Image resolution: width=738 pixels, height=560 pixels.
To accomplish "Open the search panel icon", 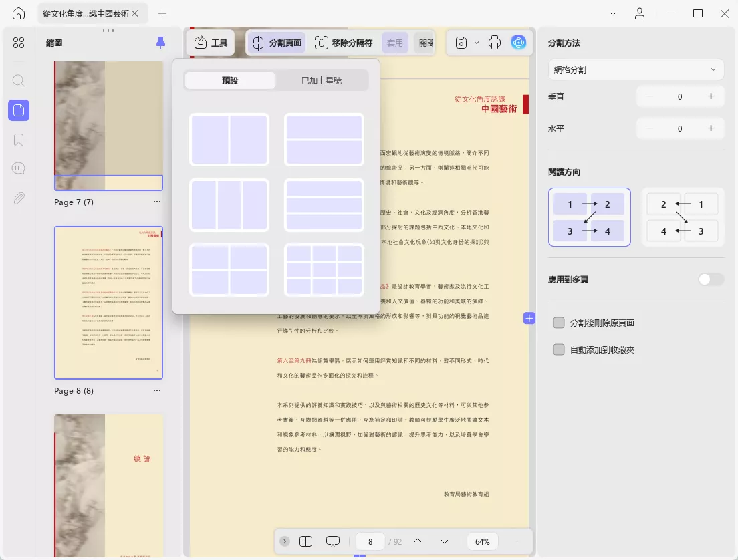I will pos(19,80).
